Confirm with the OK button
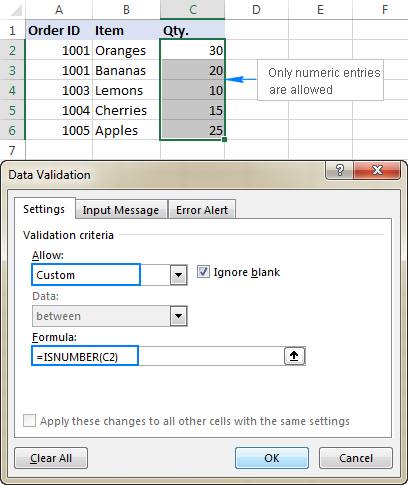The height and width of the screenshot is (485, 408). (x=272, y=458)
